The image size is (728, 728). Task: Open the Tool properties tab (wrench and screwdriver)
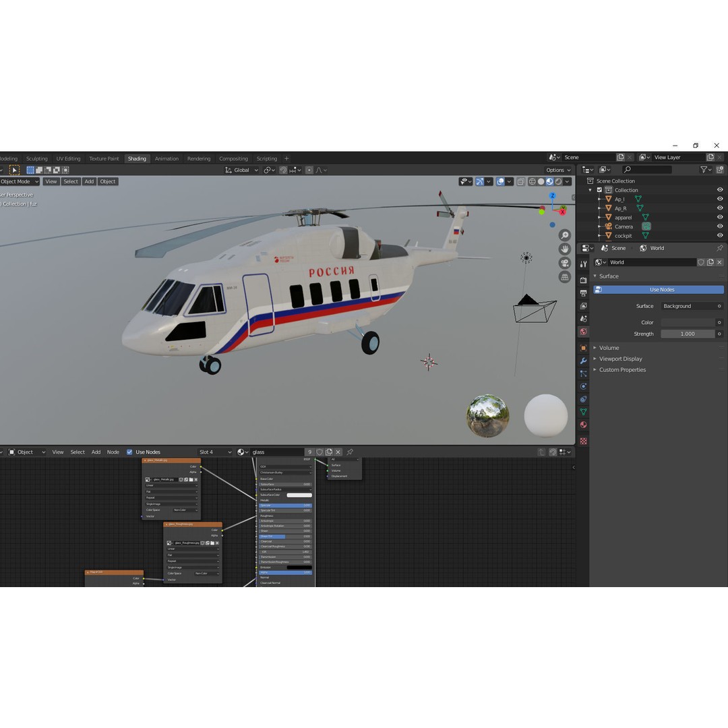click(584, 264)
